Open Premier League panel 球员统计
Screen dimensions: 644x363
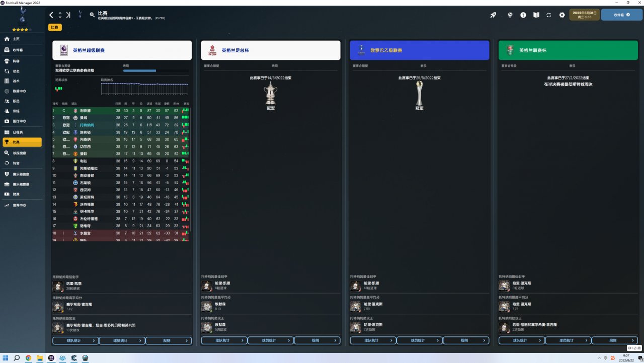click(x=122, y=341)
